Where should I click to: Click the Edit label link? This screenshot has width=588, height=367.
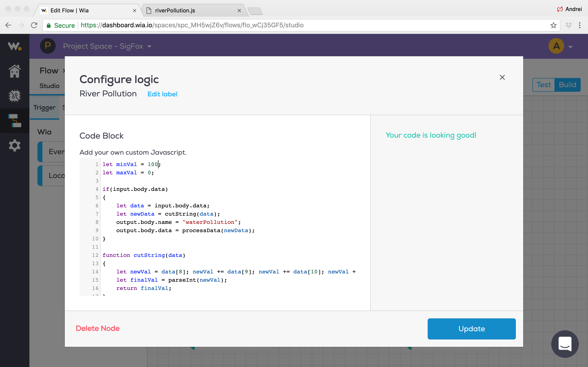click(x=162, y=94)
